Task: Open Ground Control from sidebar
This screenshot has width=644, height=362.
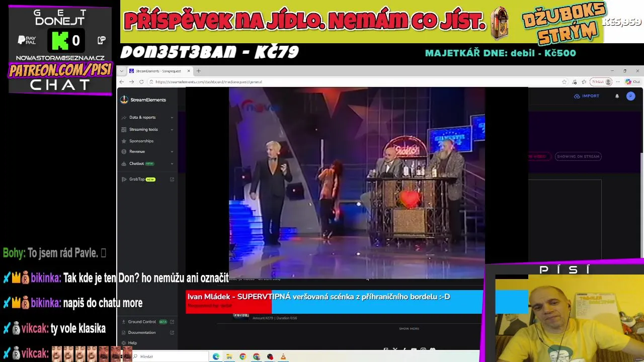Action: tap(142, 322)
